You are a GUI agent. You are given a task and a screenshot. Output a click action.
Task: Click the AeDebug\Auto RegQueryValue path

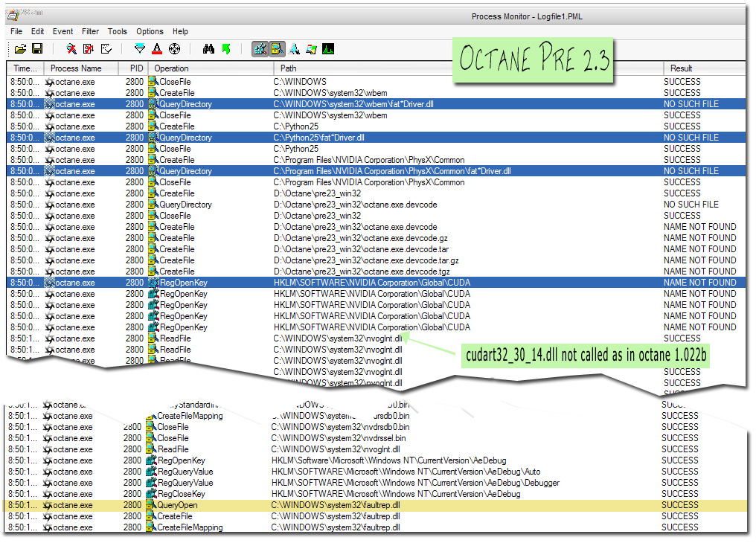click(406, 472)
